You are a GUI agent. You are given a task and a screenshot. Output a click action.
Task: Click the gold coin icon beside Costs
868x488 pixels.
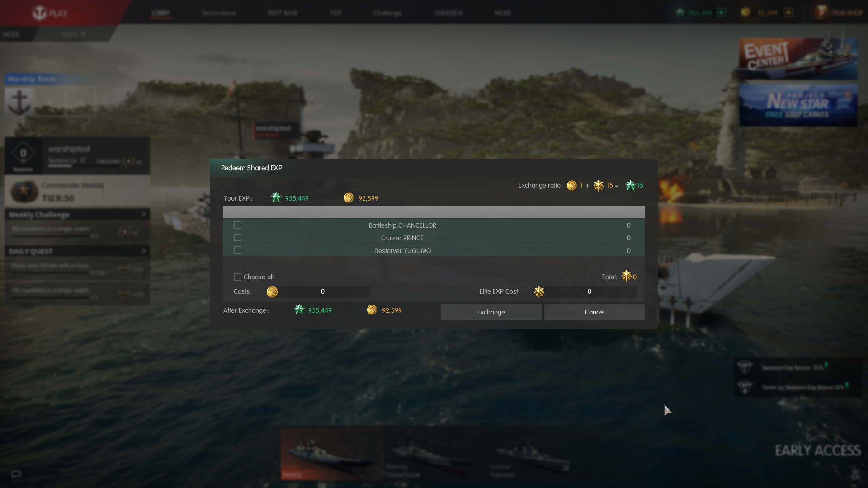point(272,292)
